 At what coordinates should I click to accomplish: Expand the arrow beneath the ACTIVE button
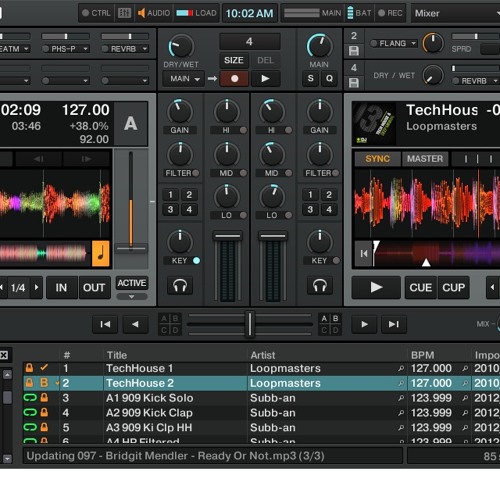click(x=132, y=297)
